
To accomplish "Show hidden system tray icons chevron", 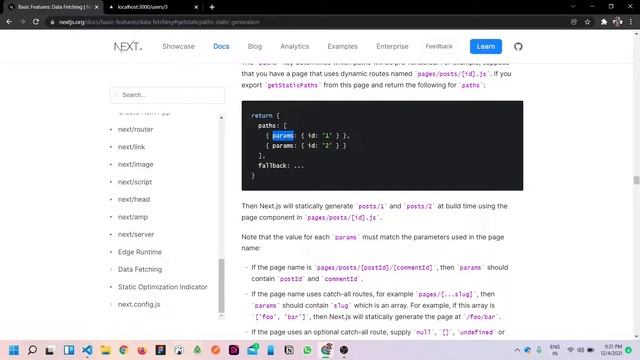I will pos(517,350).
